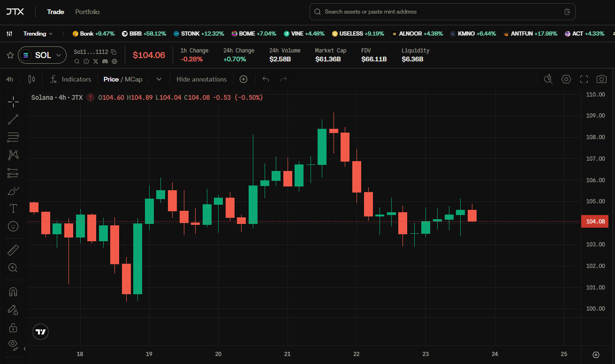Enter fullscreen chart mode
The height and width of the screenshot is (364, 615).
point(584,79)
